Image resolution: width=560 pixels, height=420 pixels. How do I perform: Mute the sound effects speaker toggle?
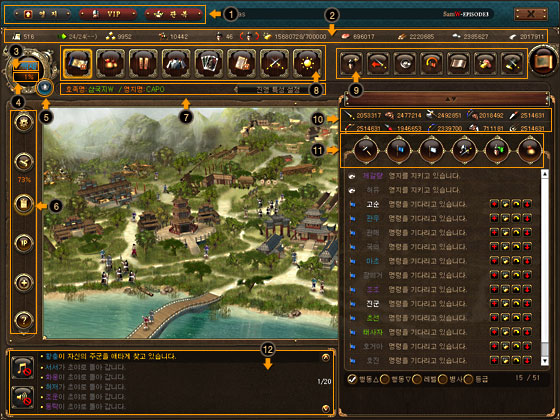click(x=22, y=397)
